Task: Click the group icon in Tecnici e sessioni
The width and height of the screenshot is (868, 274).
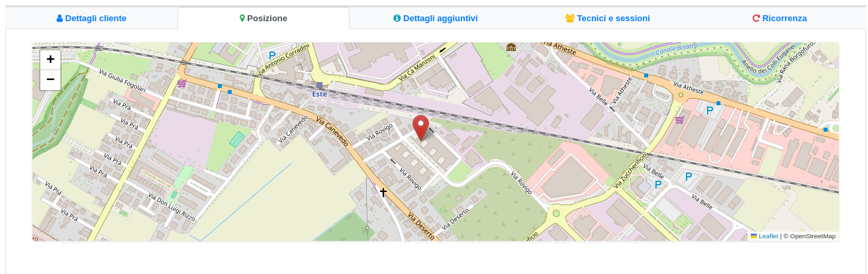Action: click(x=569, y=19)
